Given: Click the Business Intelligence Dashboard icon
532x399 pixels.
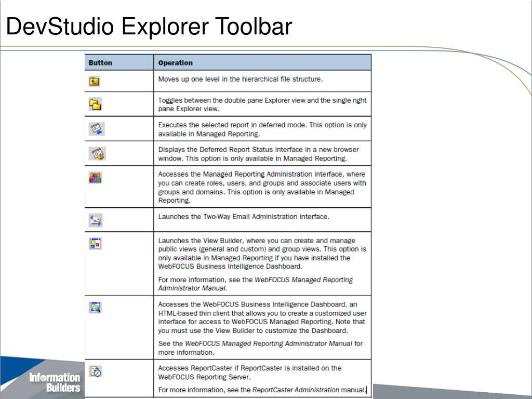Looking at the screenshot, I should 96,308.
